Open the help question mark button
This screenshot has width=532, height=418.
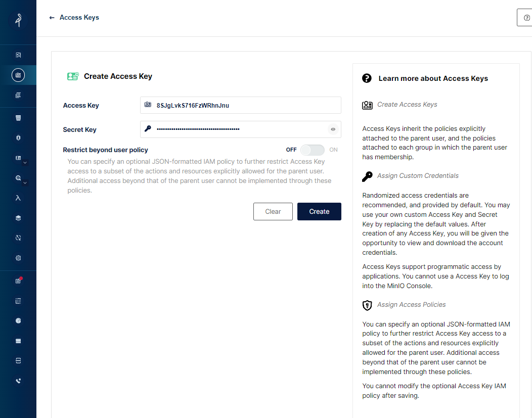(525, 18)
